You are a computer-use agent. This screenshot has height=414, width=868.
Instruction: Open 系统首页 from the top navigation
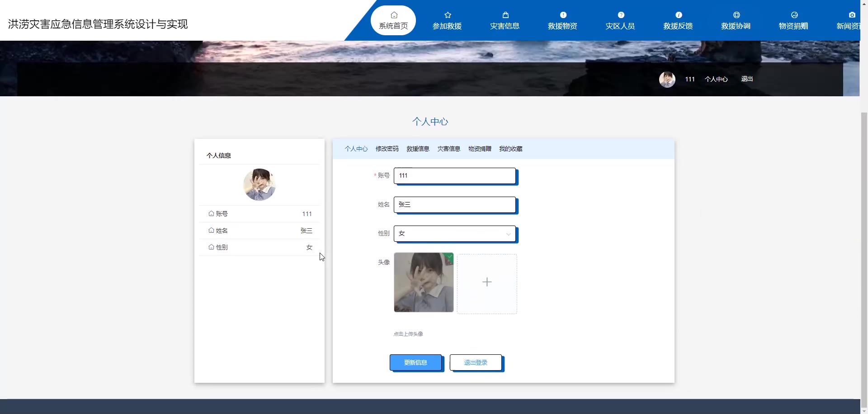click(x=393, y=20)
